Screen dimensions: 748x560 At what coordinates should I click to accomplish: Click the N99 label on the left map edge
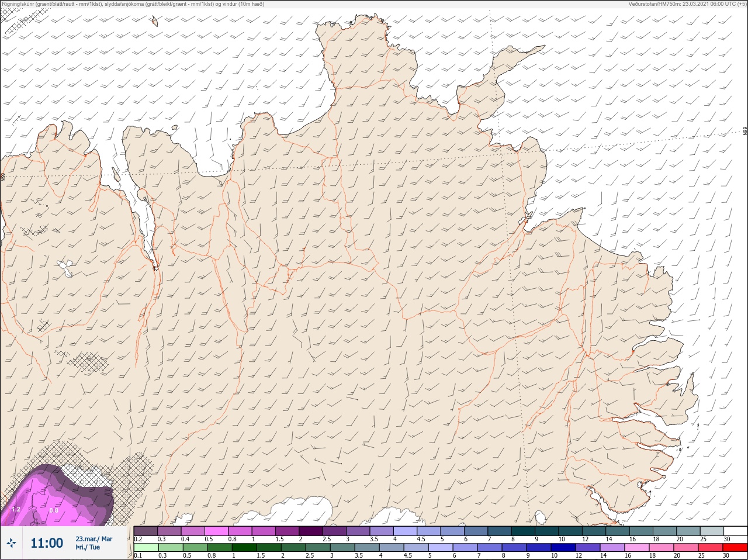(x=3, y=177)
